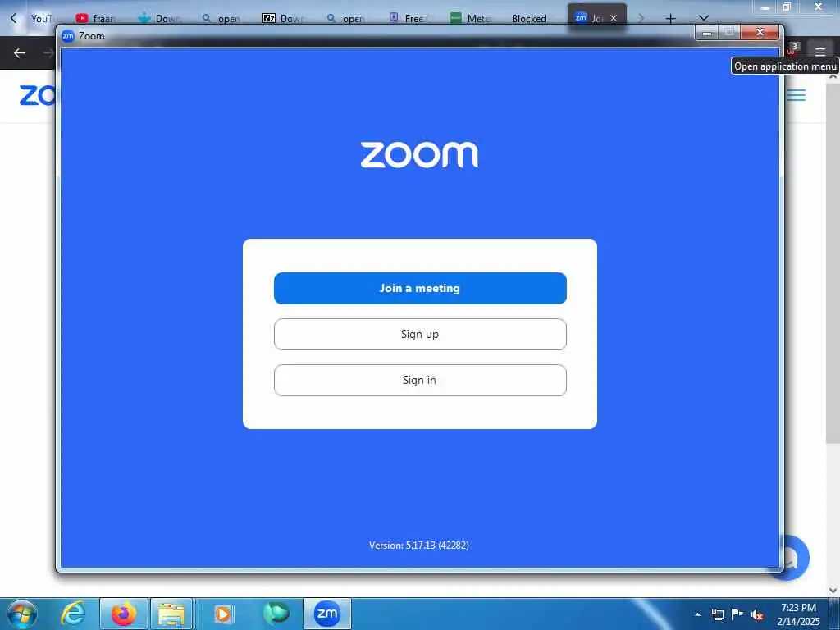The image size is (840, 630).
Task: Open the green browser taskbar icon
Action: coord(276,614)
